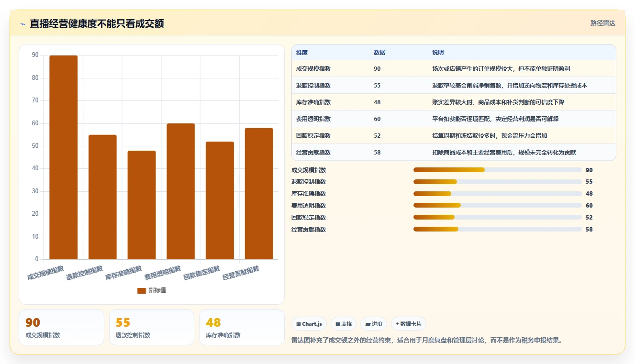Click the value 55 in the table
The image size is (635, 364).
[x=377, y=86]
